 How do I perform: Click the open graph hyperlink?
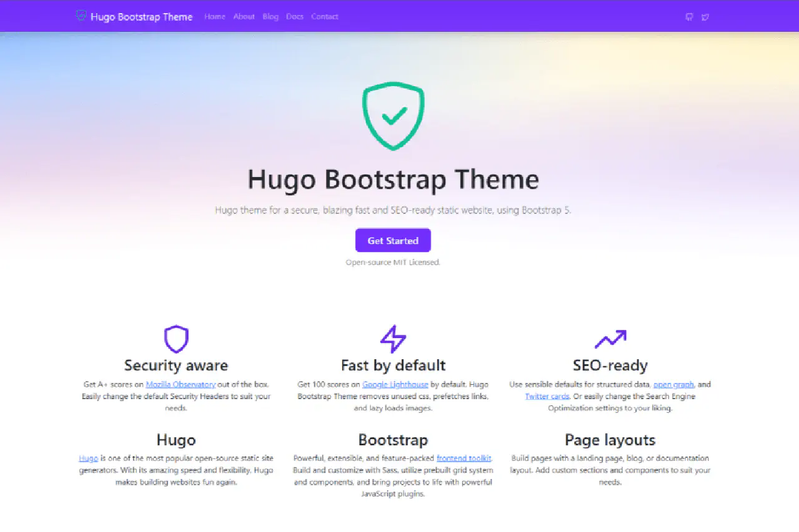point(674,384)
